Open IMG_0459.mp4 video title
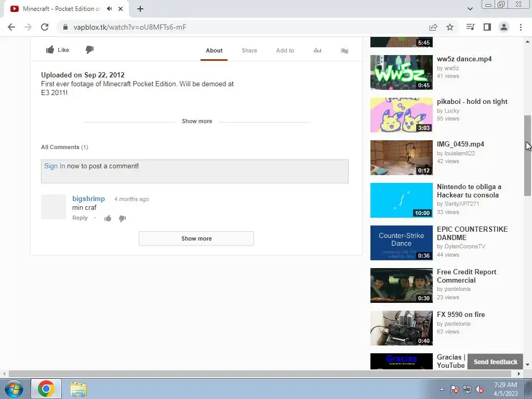This screenshot has width=532, height=399. click(x=460, y=144)
